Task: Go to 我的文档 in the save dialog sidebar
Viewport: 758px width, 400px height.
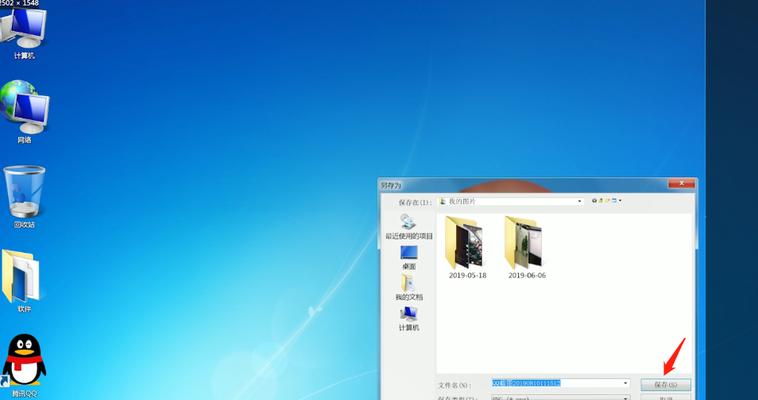Action: click(x=409, y=288)
